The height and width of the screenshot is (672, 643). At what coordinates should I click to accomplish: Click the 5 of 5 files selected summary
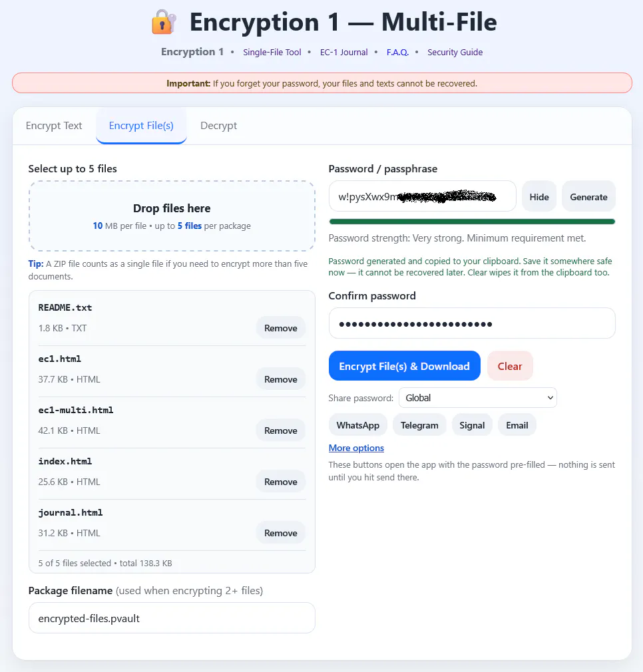(x=105, y=563)
